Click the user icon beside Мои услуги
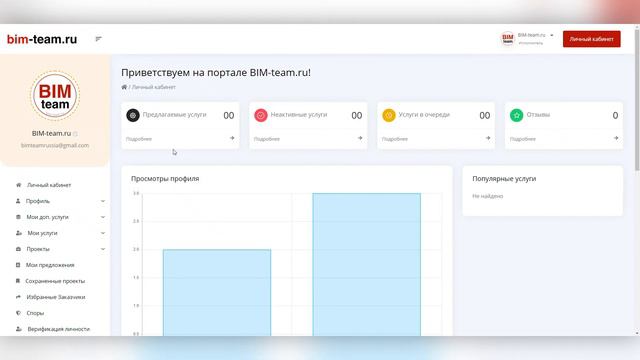This screenshot has width=640, height=360. tap(18, 233)
